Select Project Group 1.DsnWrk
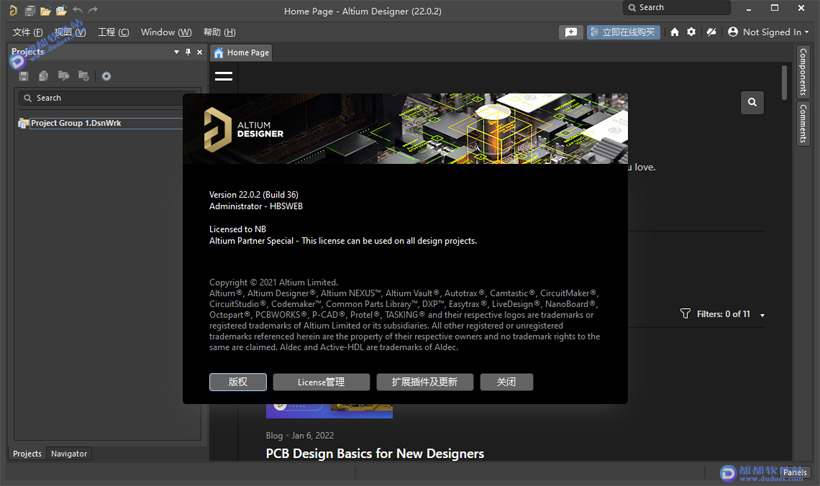 pyautogui.click(x=75, y=123)
